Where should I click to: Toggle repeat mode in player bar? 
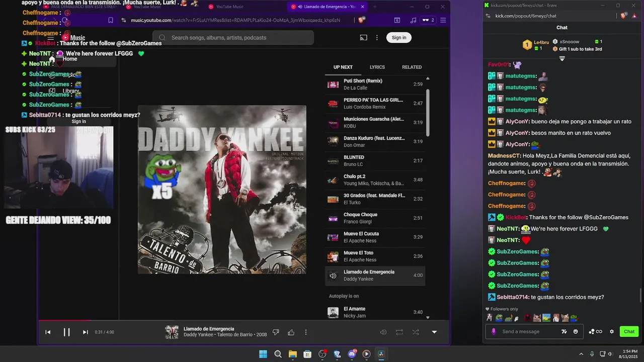tap(399, 332)
